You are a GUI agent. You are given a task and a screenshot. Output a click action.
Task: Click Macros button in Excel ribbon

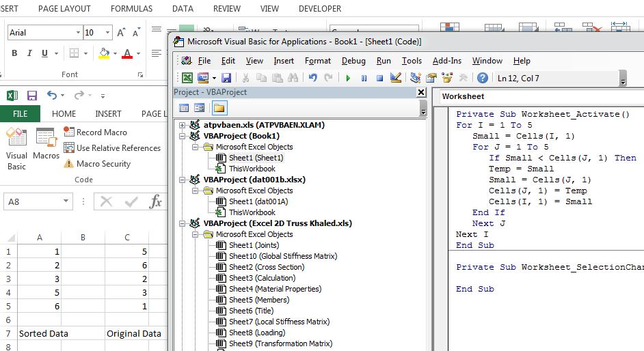46,144
